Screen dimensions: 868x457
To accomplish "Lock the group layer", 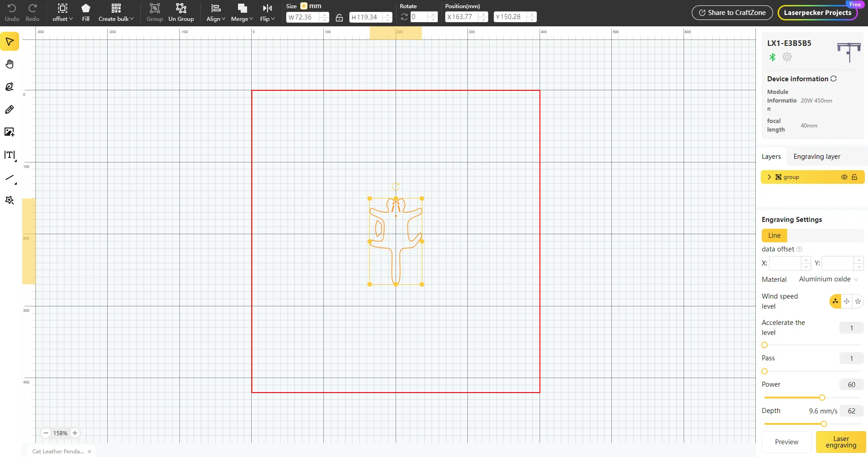I will point(854,177).
